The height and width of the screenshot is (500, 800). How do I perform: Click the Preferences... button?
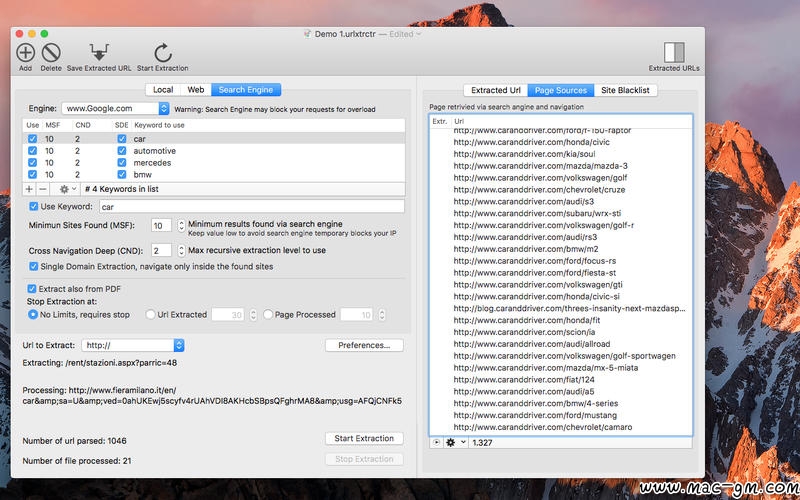point(364,345)
